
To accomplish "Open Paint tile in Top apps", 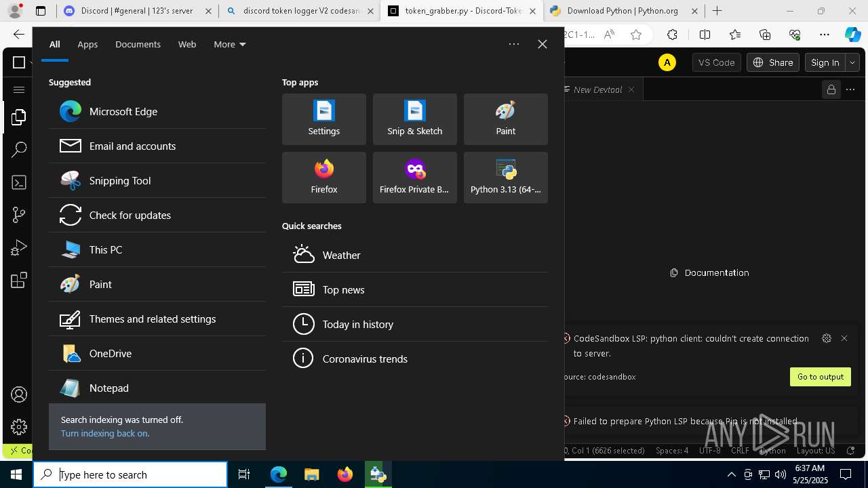I will 506,119.
